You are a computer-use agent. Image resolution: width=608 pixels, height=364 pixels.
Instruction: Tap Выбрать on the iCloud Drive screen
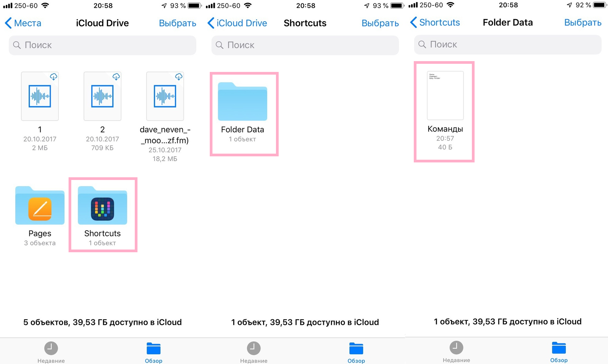click(x=177, y=23)
